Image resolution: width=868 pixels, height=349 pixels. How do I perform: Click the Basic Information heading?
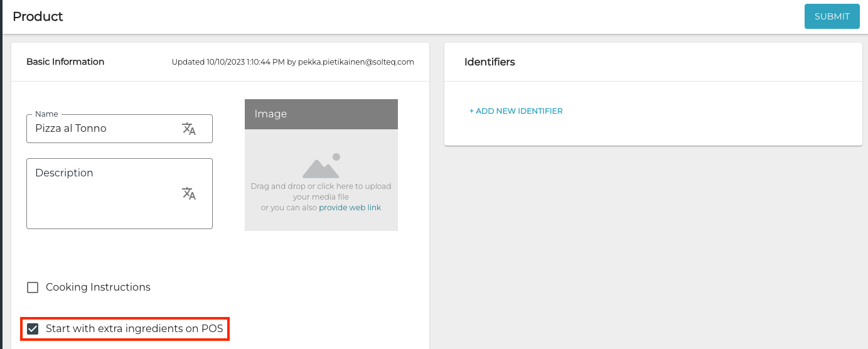[65, 62]
